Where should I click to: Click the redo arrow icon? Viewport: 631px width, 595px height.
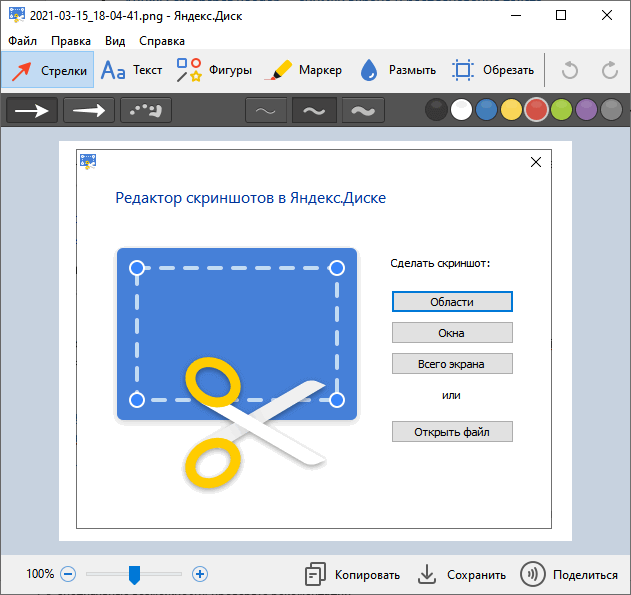(x=610, y=70)
